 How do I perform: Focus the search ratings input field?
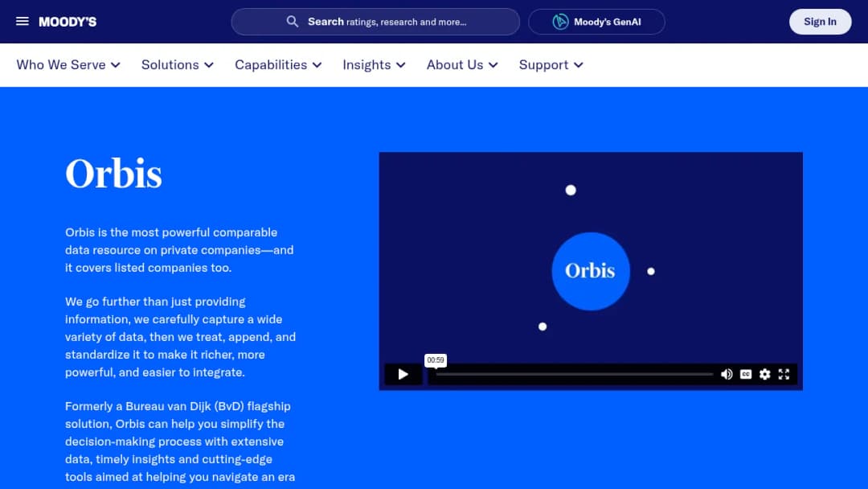(x=375, y=22)
